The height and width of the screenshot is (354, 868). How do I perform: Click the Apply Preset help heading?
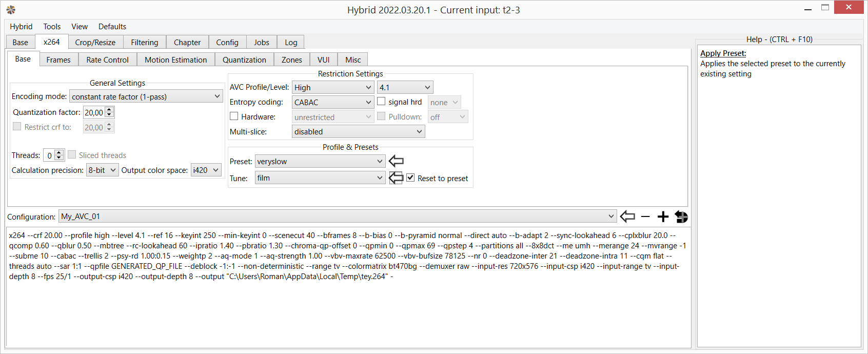723,53
